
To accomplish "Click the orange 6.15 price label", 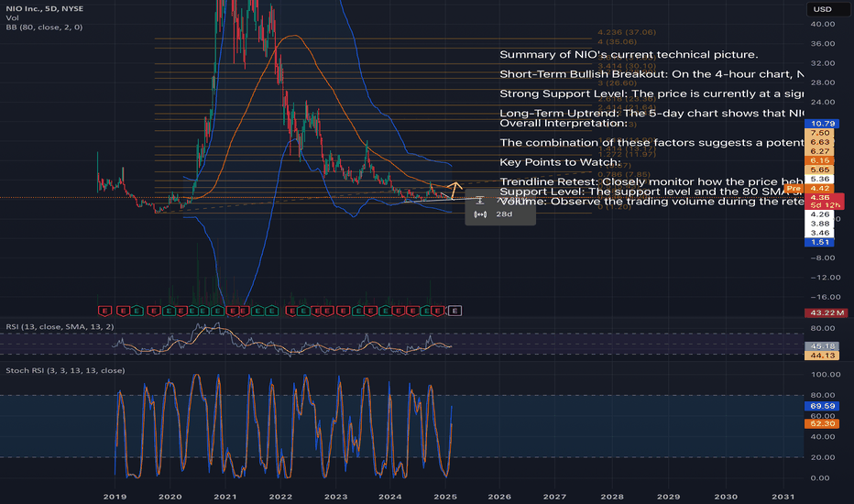I will click(x=819, y=160).
